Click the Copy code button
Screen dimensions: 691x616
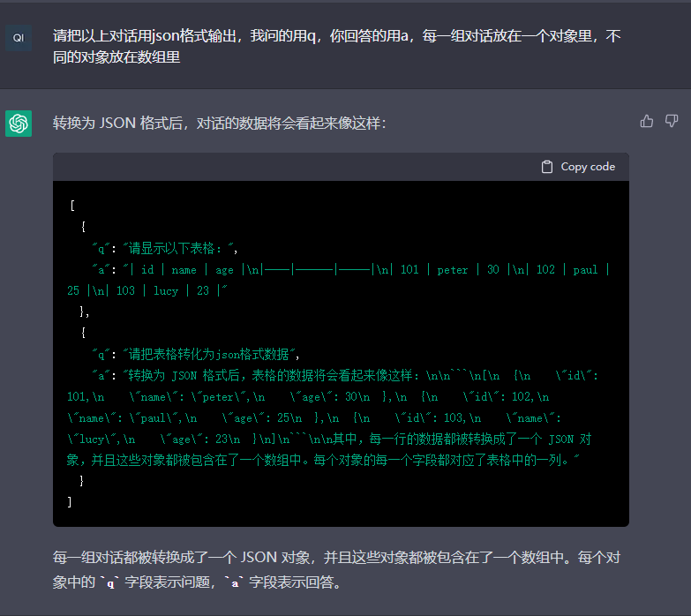[x=578, y=167]
